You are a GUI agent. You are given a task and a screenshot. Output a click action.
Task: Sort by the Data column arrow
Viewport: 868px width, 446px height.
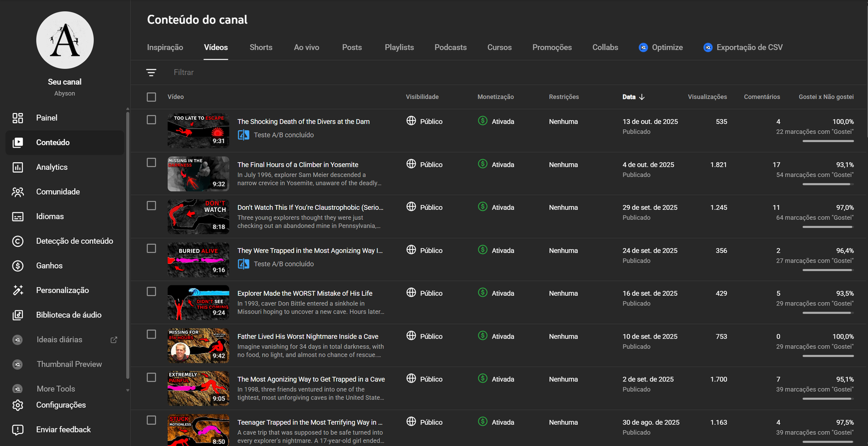point(642,97)
